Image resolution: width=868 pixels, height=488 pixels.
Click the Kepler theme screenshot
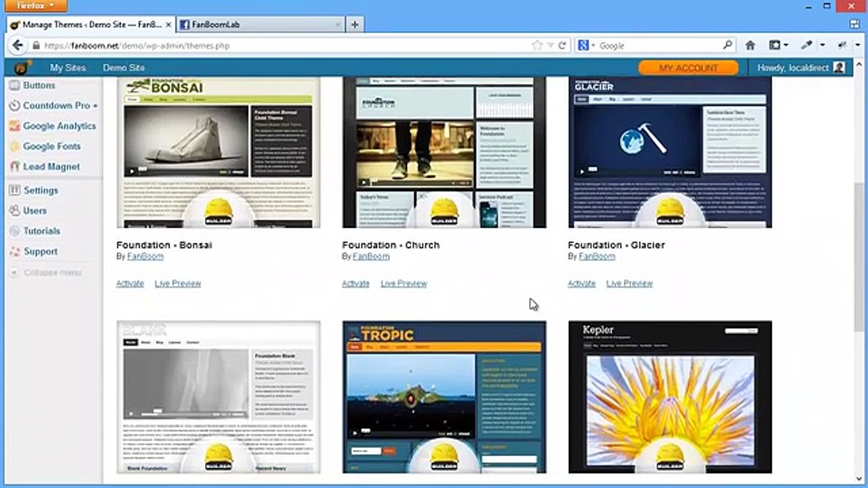tap(670, 397)
